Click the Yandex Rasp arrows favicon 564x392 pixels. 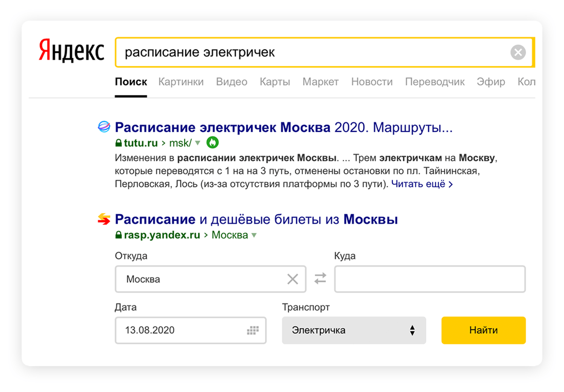[103, 219]
